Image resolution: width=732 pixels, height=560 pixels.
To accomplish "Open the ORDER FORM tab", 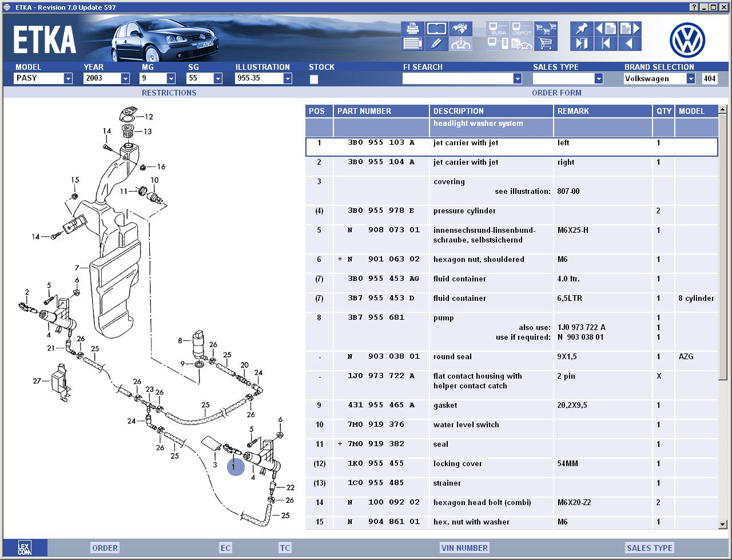I will 556,93.
